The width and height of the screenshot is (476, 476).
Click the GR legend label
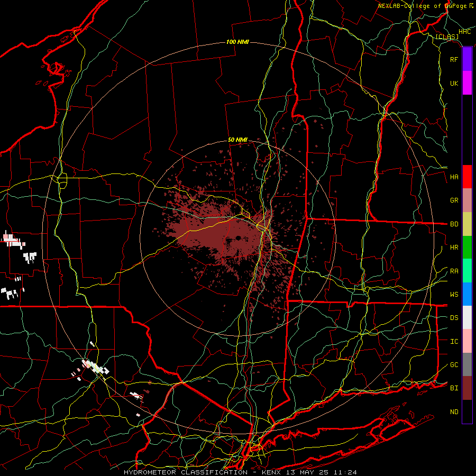click(454, 200)
